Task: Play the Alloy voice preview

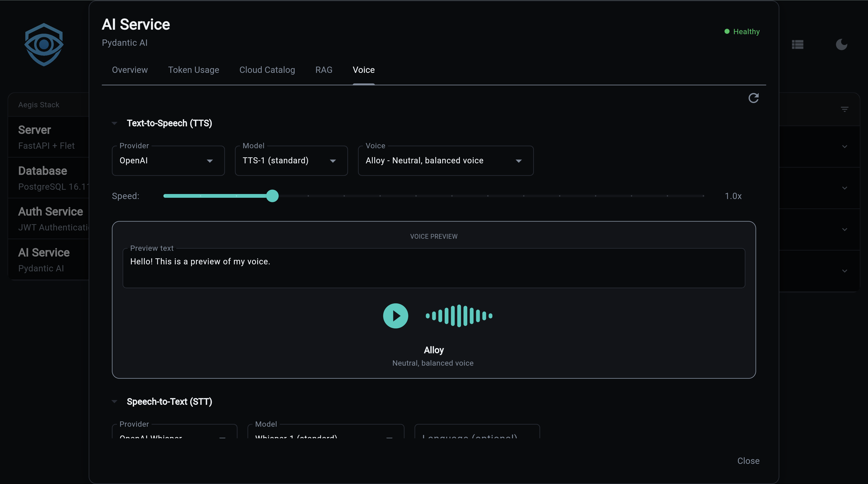Action: coord(396,316)
